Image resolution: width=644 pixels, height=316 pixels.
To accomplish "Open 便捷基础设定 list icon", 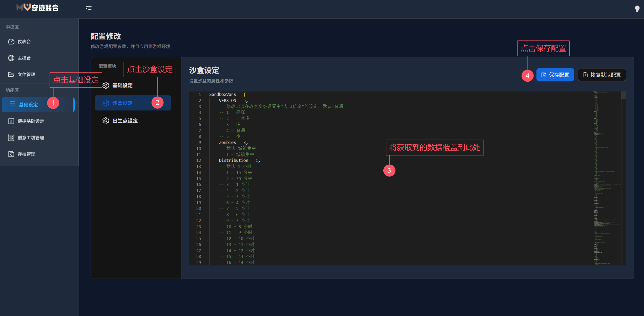I will point(11,121).
